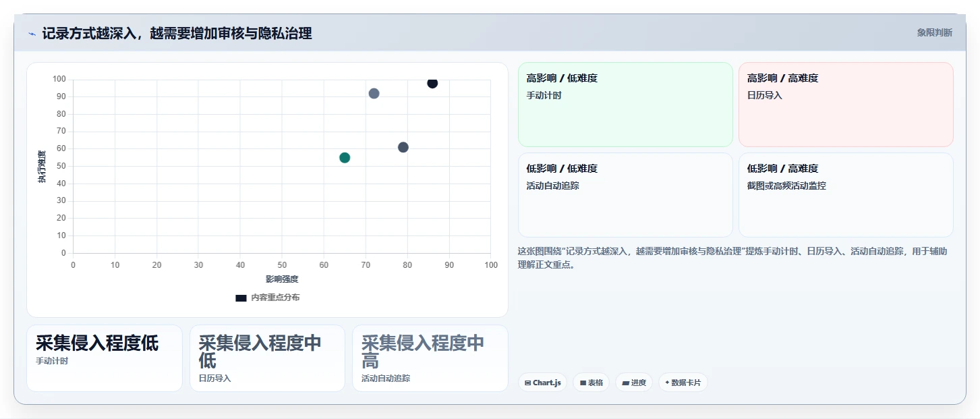Click the 执行难度 y-axis title
This screenshot has height=419, width=980.
point(42,167)
